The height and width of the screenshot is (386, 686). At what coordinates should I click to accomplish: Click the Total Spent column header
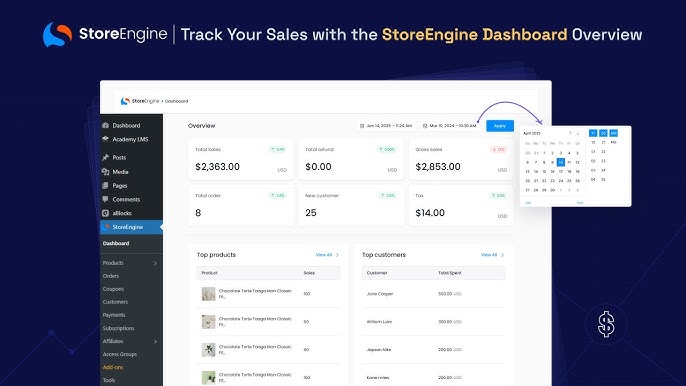coord(450,273)
